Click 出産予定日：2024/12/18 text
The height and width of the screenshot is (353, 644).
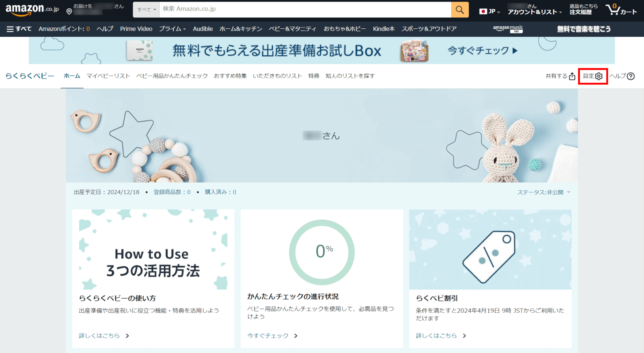(x=107, y=192)
